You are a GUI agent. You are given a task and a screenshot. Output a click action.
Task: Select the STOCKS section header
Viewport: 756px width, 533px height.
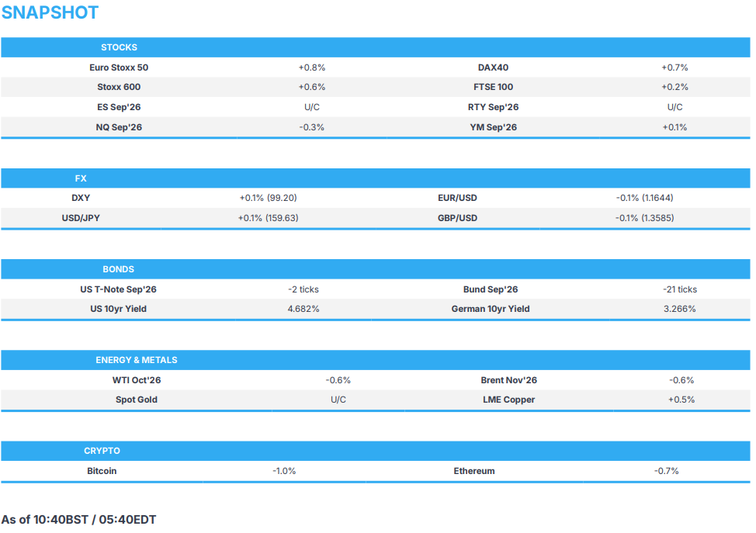point(119,47)
